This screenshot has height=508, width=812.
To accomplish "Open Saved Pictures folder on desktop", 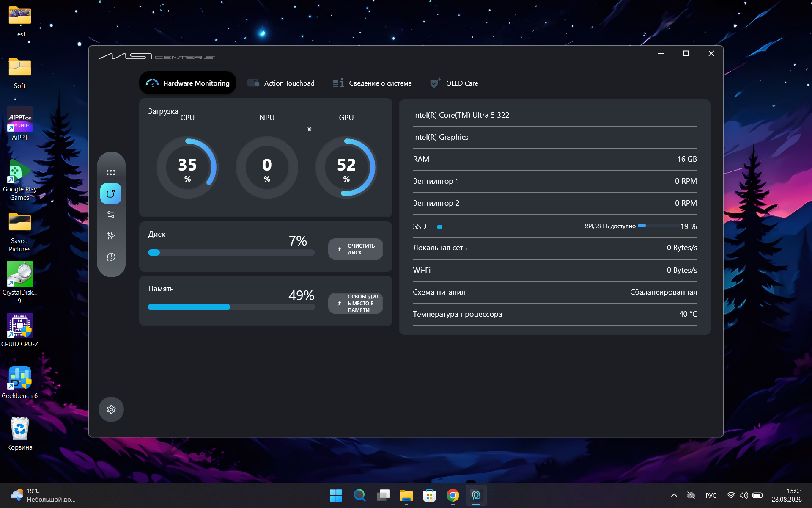I will point(20,232).
